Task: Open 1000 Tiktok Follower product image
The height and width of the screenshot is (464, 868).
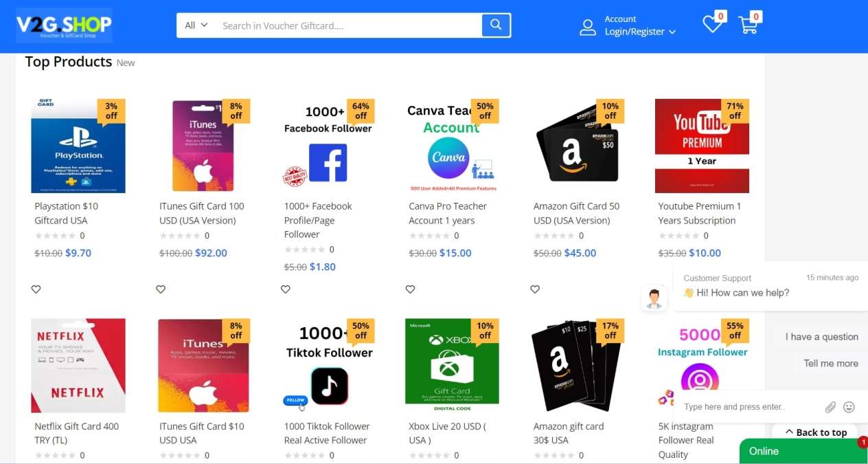Action: 328,366
